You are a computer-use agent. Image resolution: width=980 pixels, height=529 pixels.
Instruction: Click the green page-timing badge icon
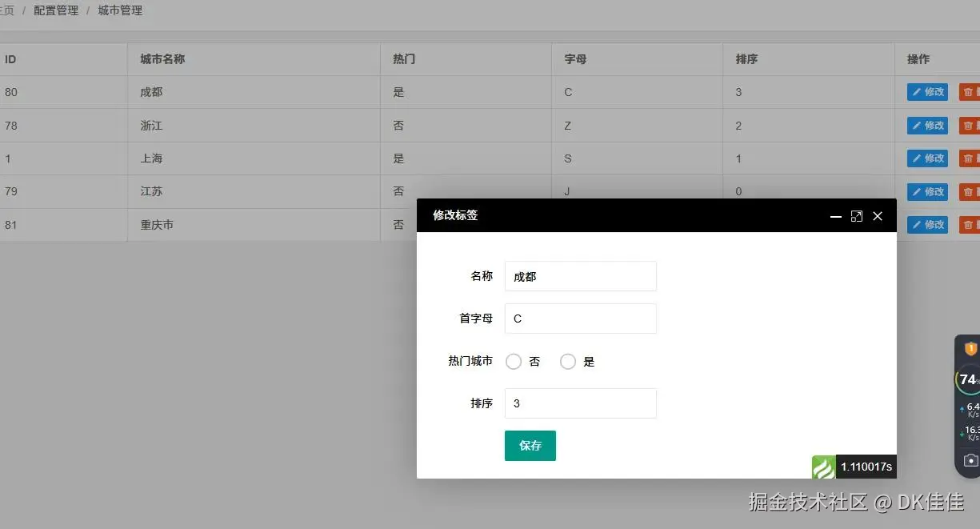pos(824,467)
